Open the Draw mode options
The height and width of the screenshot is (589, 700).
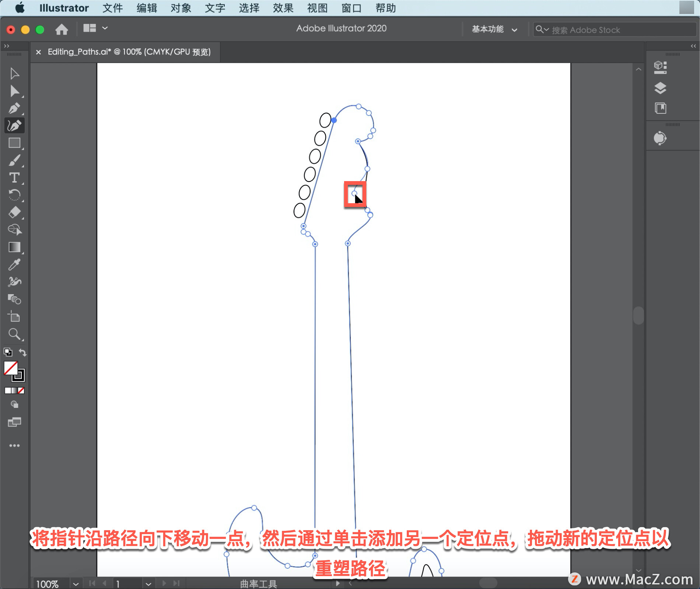(14, 405)
